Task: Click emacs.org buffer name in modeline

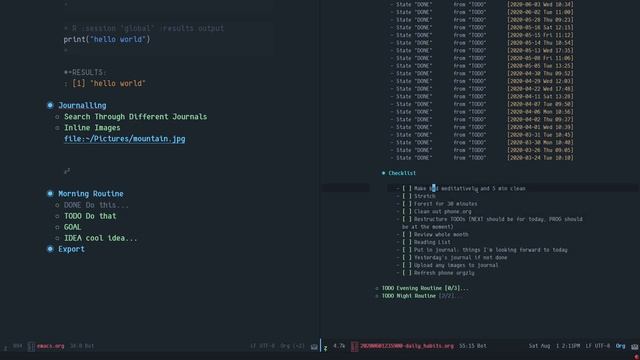Action: click(50, 346)
